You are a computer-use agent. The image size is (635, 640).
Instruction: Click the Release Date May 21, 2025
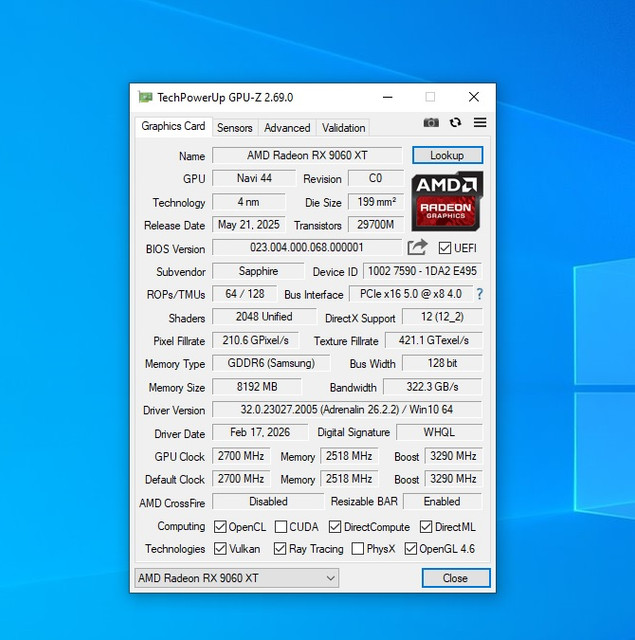tap(249, 224)
